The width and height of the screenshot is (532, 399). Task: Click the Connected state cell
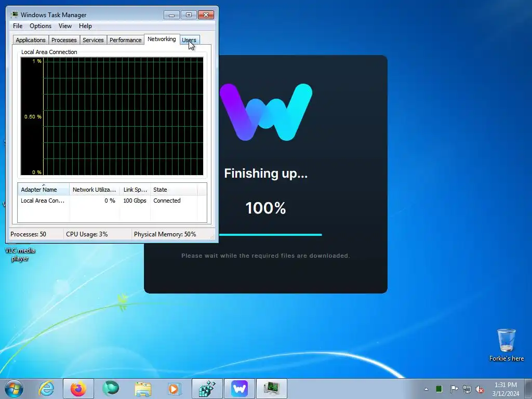point(167,201)
